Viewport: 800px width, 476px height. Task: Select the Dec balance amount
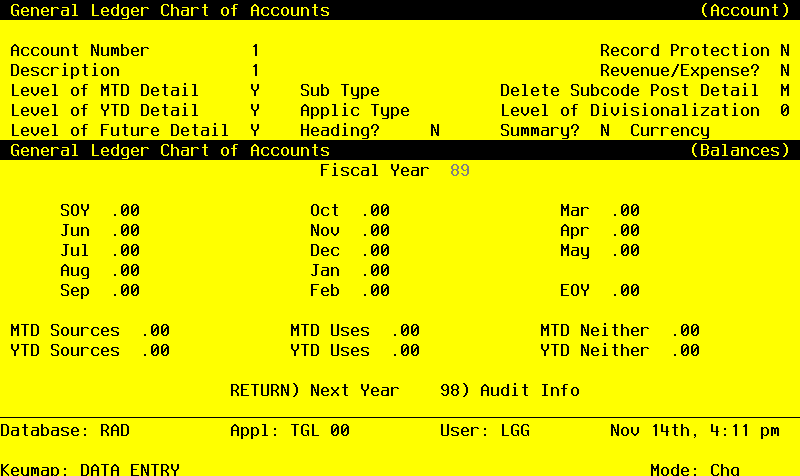376,250
